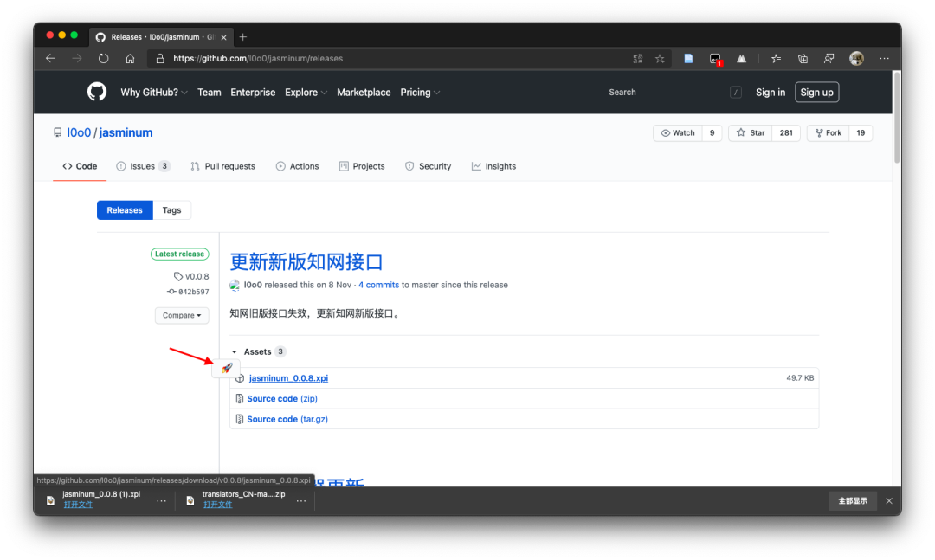The height and width of the screenshot is (560, 935).
Task: Open the browser three-dot settings menu
Action: pyautogui.click(x=884, y=59)
